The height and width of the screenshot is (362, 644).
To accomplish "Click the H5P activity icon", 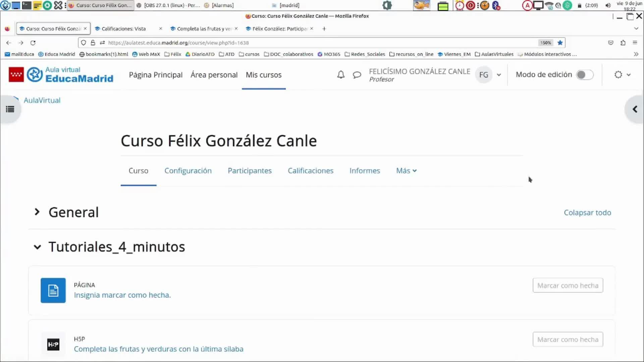I will pos(53,344).
